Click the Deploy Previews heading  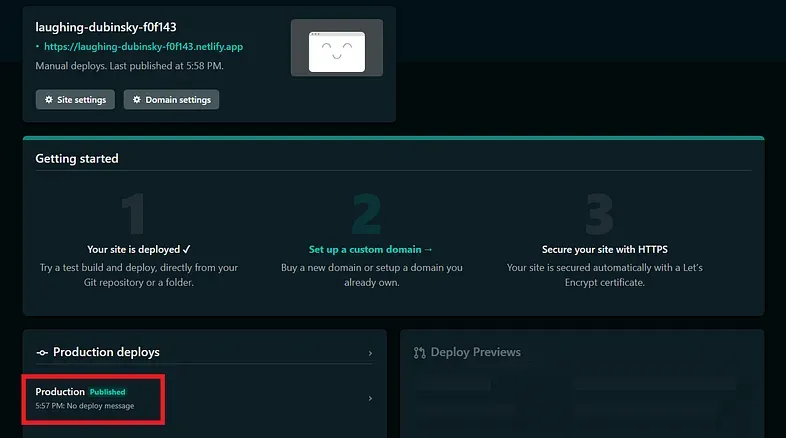click(475, 353)
